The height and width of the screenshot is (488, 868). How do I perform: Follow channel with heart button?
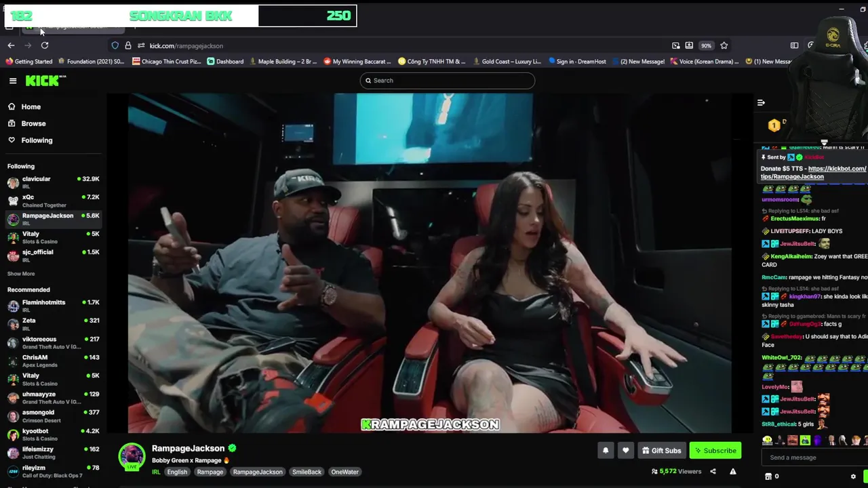626,450
